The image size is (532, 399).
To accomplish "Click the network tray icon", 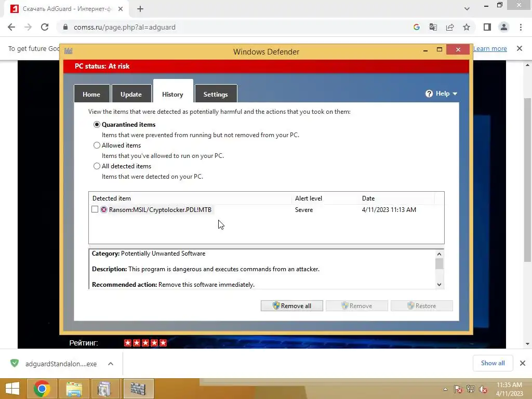I will click(471, 389).
